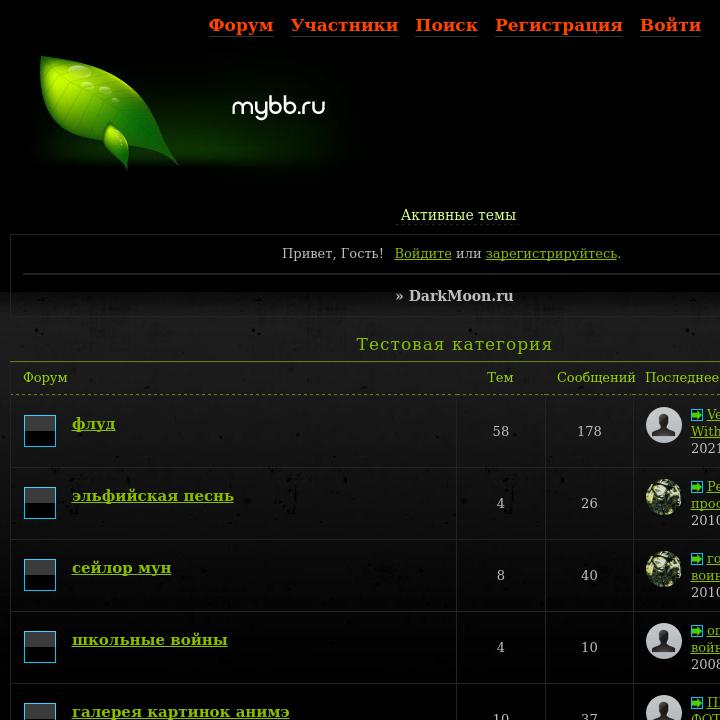Screen dimensions: 720x720
Task: Click message count 40 for сейлор мун
Action: pyautogui.click(x=589, y=575)
